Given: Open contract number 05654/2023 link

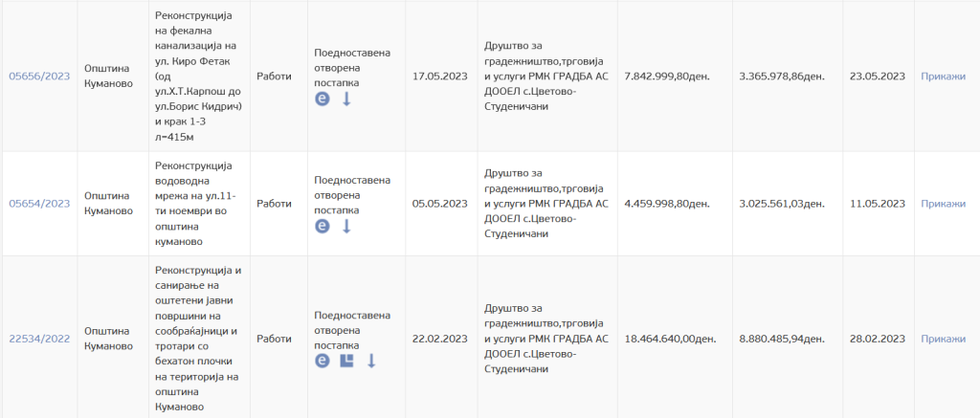Looking at the screenshot, I should [x=39, y=204].
